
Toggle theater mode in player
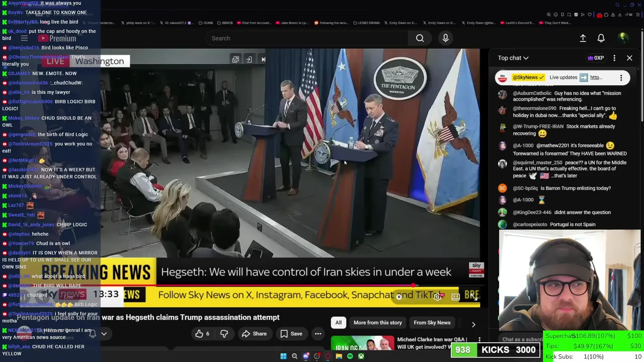pyautogui.click(x=455, y=297)
